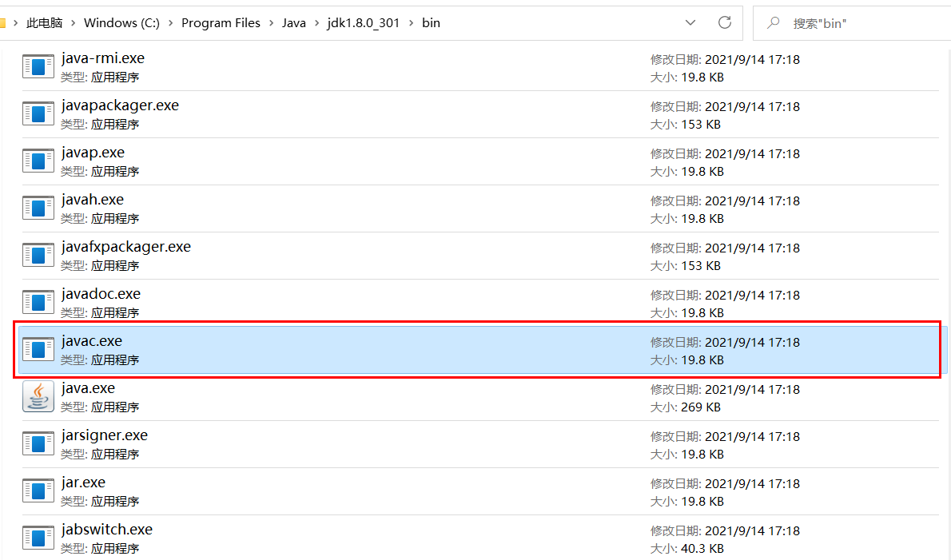The image size is (951, 560).
Task: Select the javap.exe file icon
Action: point(38,161)
